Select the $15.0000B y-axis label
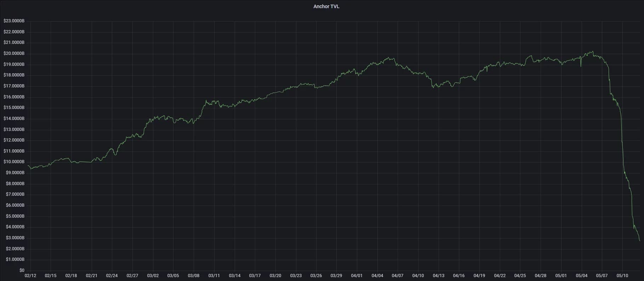Viewport: 644px width, 281px height. [x=14, y=108]
